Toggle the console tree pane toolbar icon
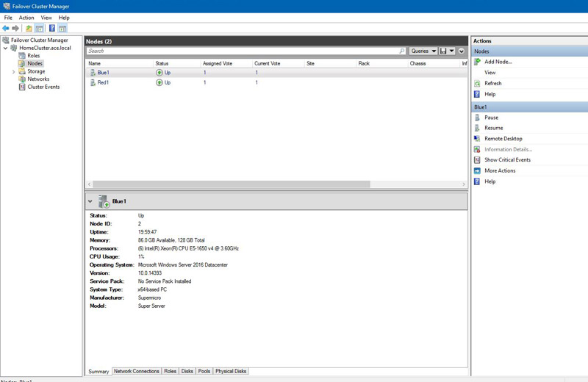 click(39, 28)
